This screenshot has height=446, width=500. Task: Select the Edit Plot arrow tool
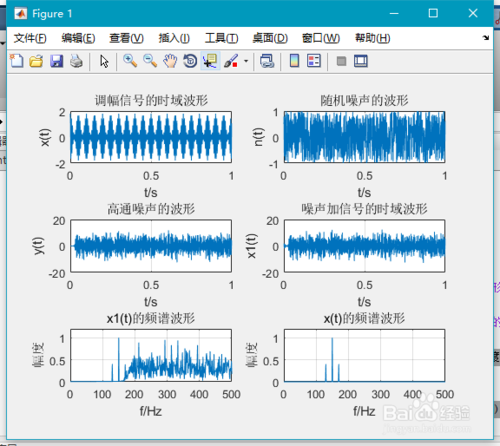[x=104, y=61]
